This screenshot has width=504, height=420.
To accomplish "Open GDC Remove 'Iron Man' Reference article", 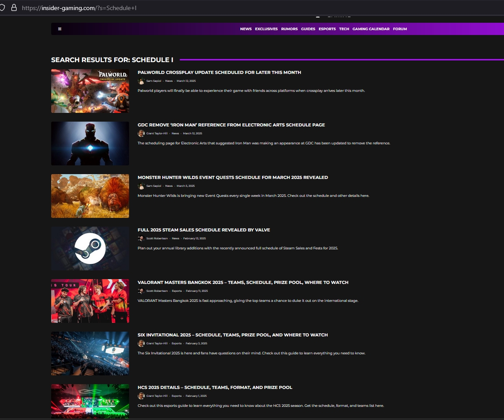I will pos(231,125).
